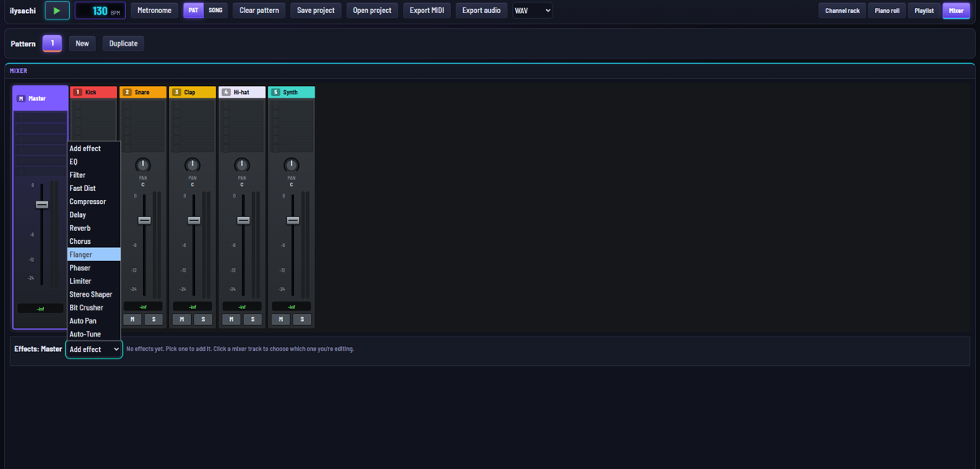Choose Reverb from the effect list
Viewport: 980px width, 469px height.
(x=93, y=228)
